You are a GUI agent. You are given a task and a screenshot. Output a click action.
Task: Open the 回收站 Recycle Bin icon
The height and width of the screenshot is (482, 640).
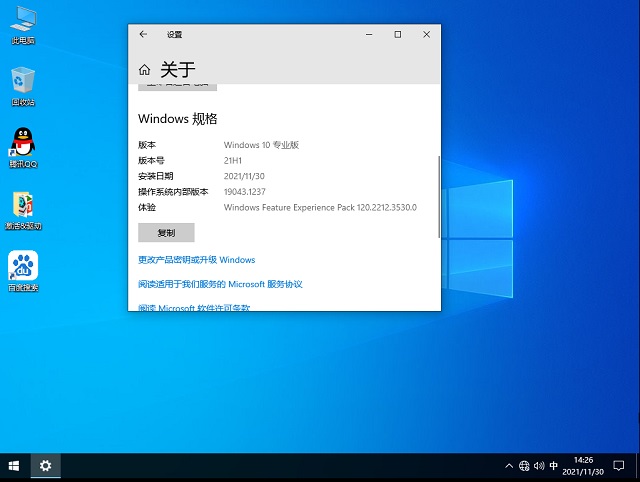22,81
